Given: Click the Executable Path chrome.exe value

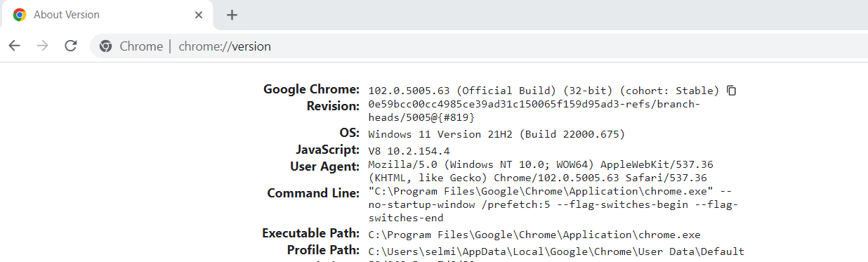Looking at the screenshot, I should click(534, 235).
